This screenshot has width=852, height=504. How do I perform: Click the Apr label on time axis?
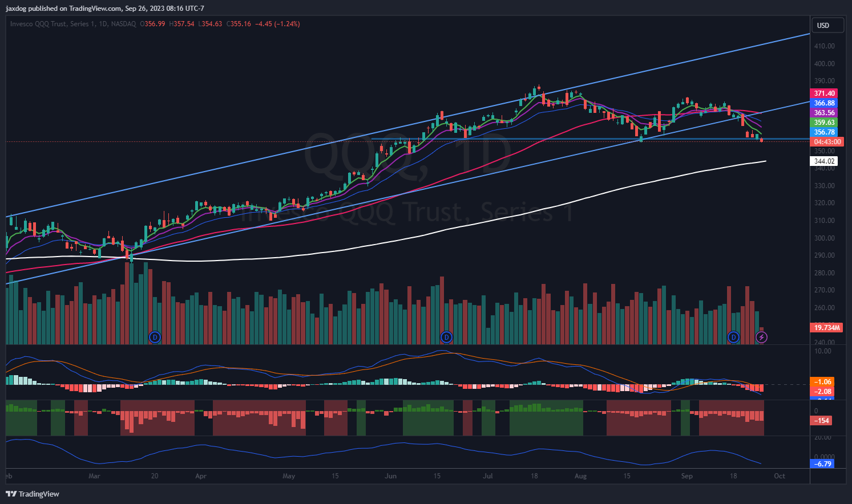click(200, 475)
